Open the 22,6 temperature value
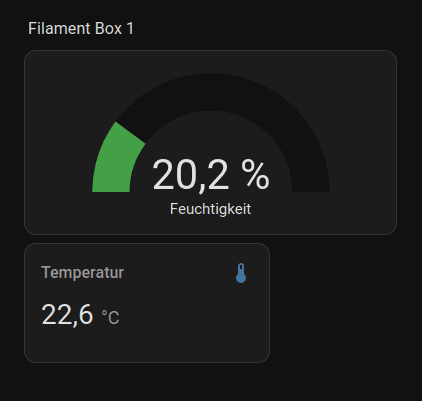Screen dimensions: 422x401 (67, 314)
